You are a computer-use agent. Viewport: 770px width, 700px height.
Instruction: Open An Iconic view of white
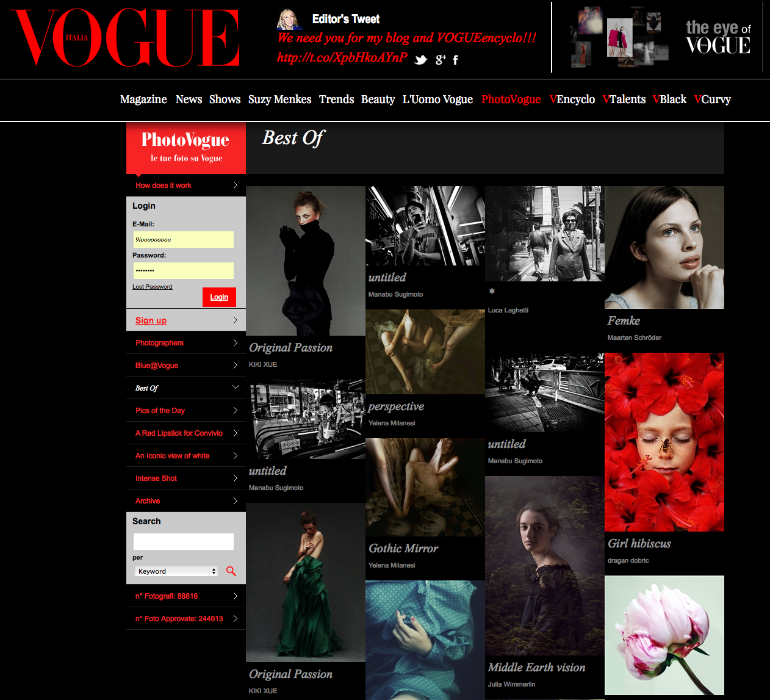(172, 456)
